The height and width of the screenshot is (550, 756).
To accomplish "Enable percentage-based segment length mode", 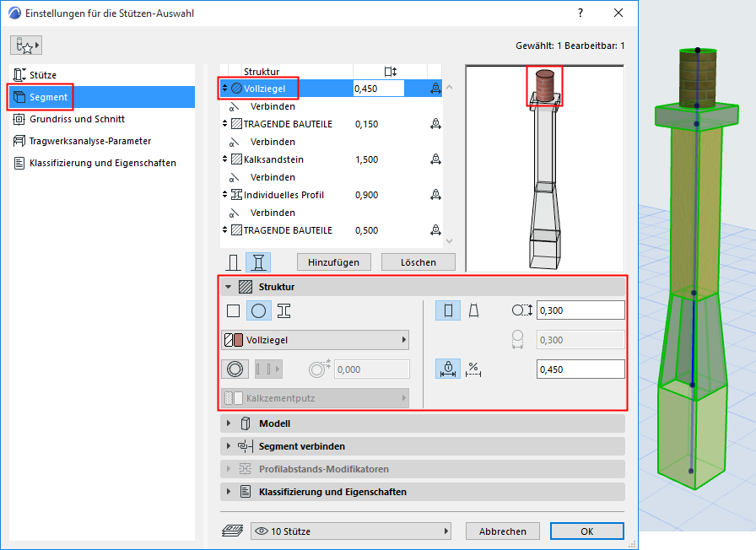I will pos(473,369).
